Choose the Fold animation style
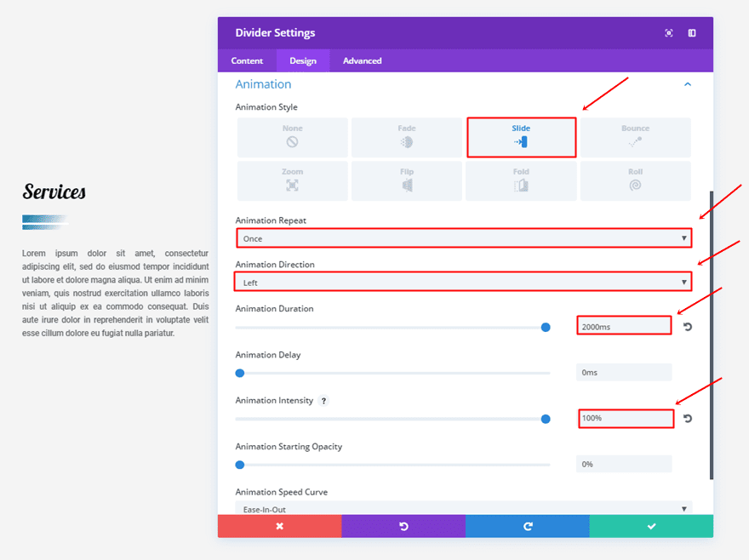This screenshot has width=749, height=560. 521,180
